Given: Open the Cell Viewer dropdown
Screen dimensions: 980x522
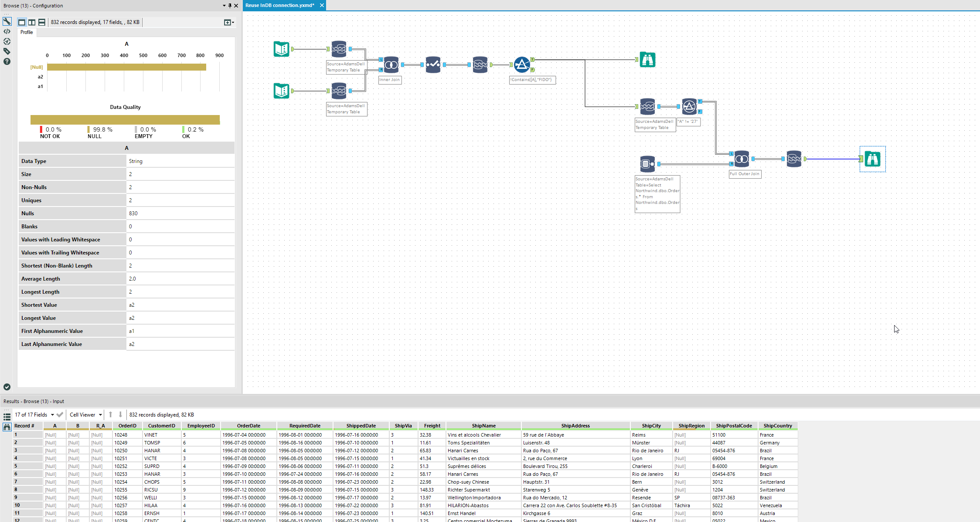Looking at the screenshot, I should click(x=86, y=415).
